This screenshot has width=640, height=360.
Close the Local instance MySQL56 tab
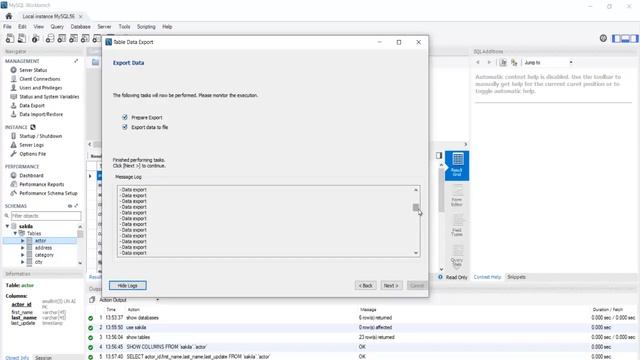coord(80,16)
